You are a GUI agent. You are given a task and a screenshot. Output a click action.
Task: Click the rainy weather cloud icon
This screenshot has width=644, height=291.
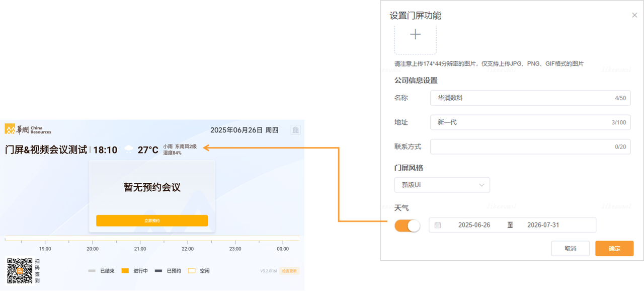pos(129,150)
